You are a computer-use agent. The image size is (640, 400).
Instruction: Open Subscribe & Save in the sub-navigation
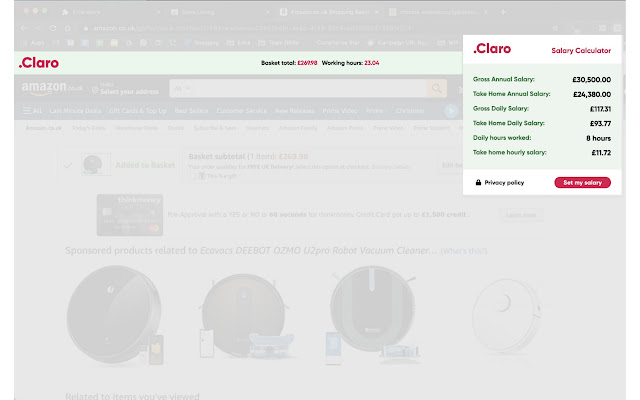click(x=215, y=128)
